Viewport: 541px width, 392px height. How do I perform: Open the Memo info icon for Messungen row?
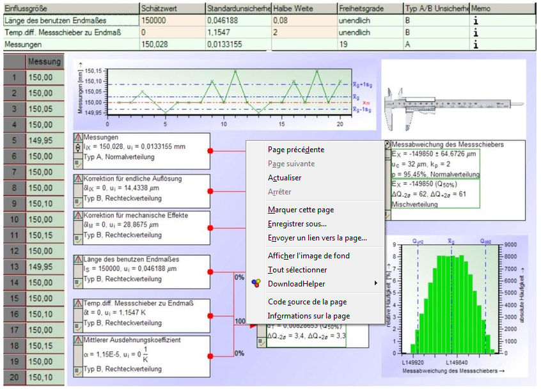point(476,45)
